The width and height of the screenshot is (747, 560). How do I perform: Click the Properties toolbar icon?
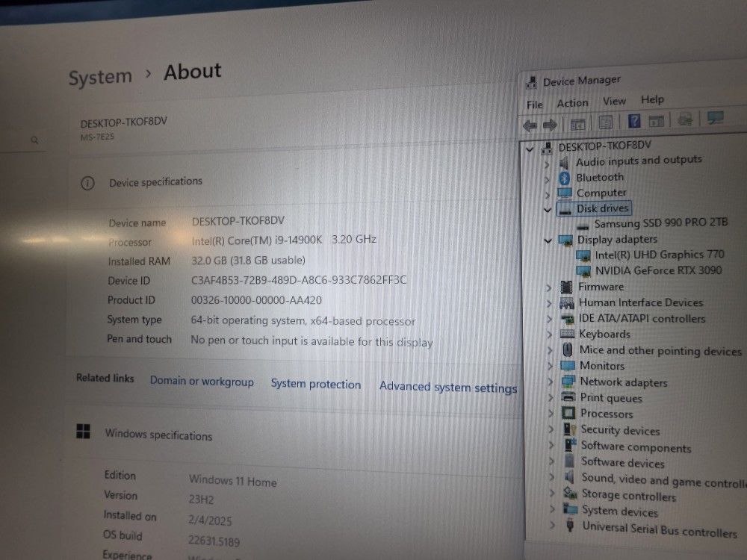pyautogui.click(x=606, y=122)
